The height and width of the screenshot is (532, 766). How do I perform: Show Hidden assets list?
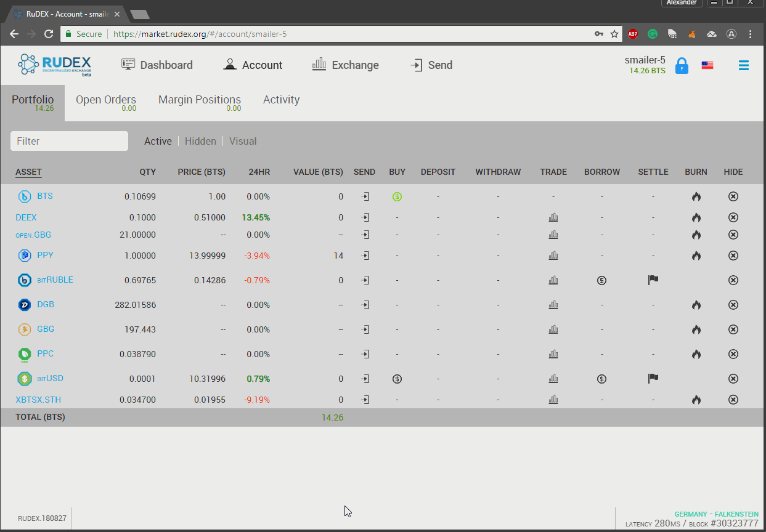click(200, 141)
